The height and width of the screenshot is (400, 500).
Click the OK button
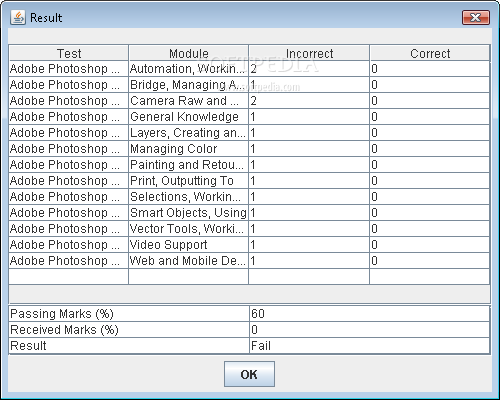249,374
